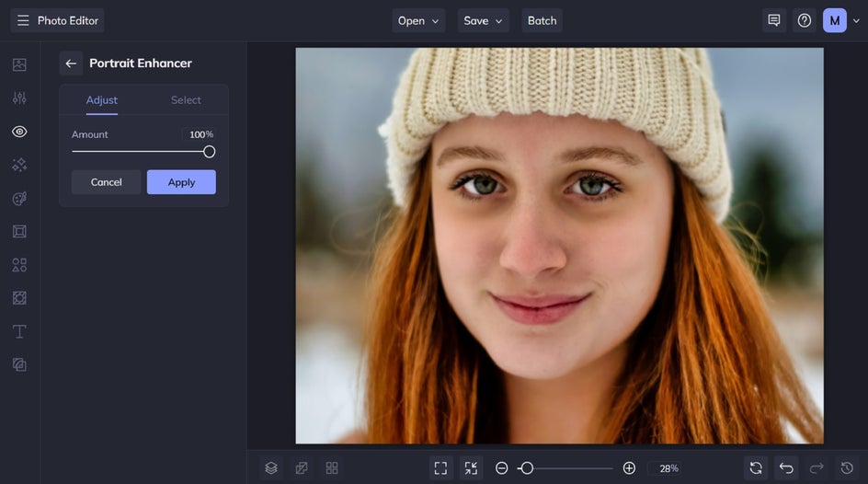Select the Edit sliders tool in sidebar
Image resolution: width=868 pixels, height=484 pixels.
click(x=19, y=98)
